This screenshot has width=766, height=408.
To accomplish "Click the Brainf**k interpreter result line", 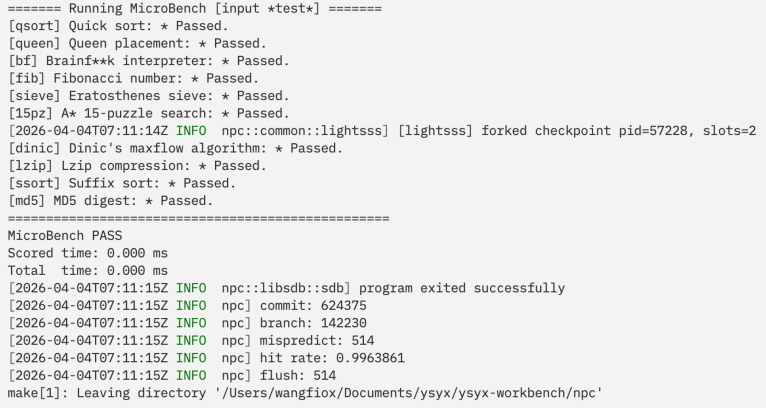I will click(x=149, y=61).
